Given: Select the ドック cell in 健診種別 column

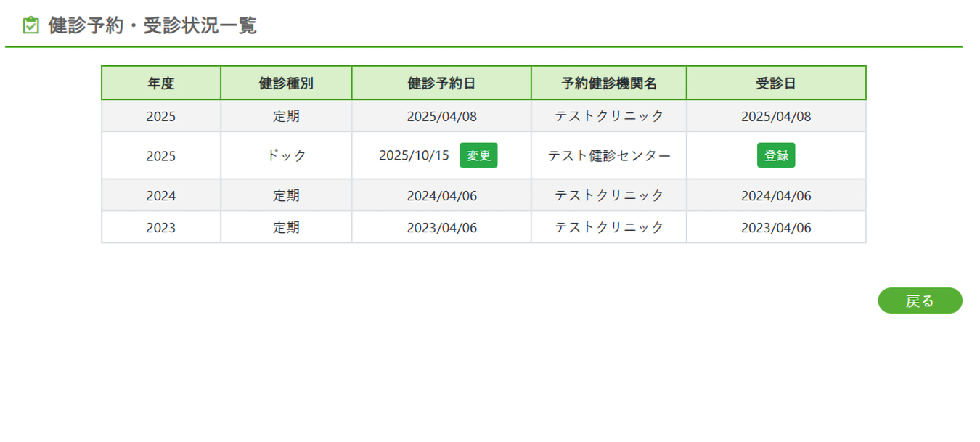Looking at the screenshot, I should click(286, 156).
